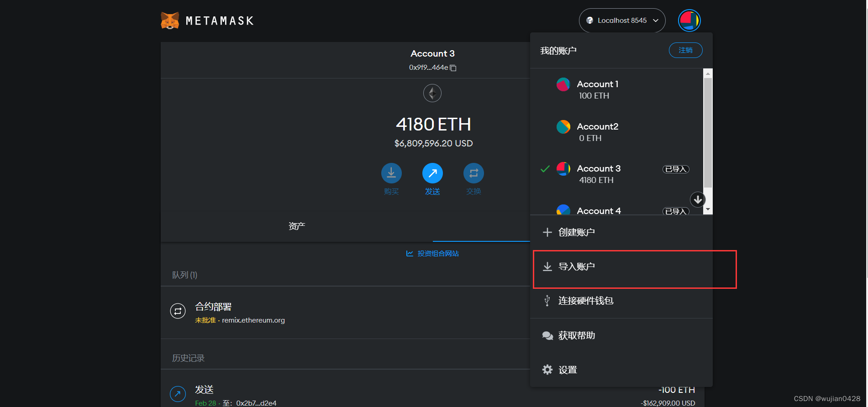Click the 队列 (1) heading

(184, 275)
